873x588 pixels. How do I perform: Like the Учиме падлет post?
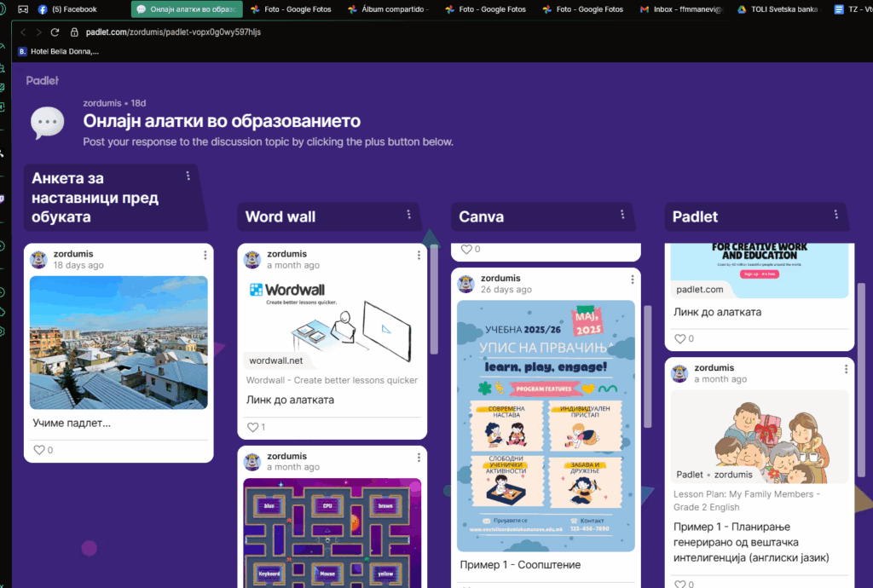[39, 450]
